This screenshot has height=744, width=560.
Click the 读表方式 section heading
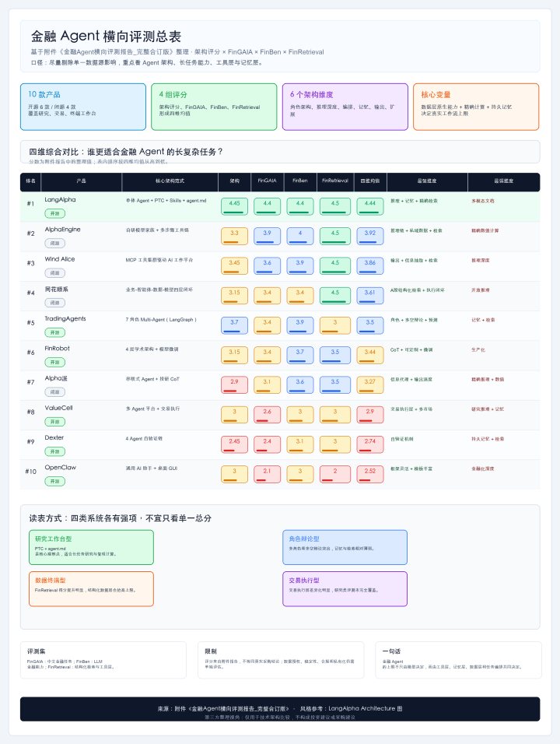click(121, 518)
